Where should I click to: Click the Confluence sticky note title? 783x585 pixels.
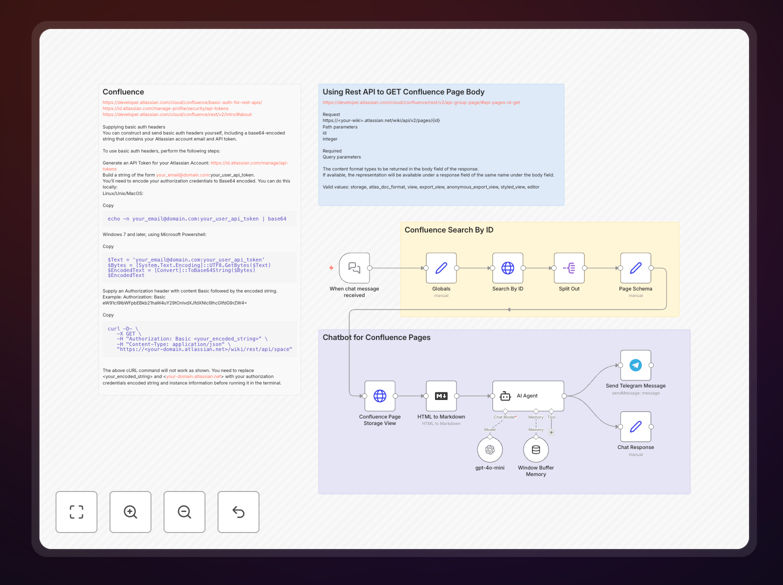(x=123, y=92)
